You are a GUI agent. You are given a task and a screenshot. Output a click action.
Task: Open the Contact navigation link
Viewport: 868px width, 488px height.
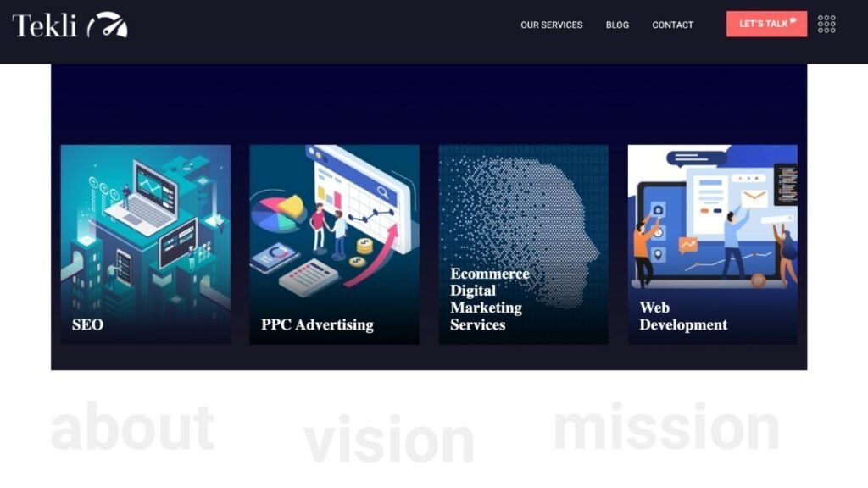tap(672, 25)
